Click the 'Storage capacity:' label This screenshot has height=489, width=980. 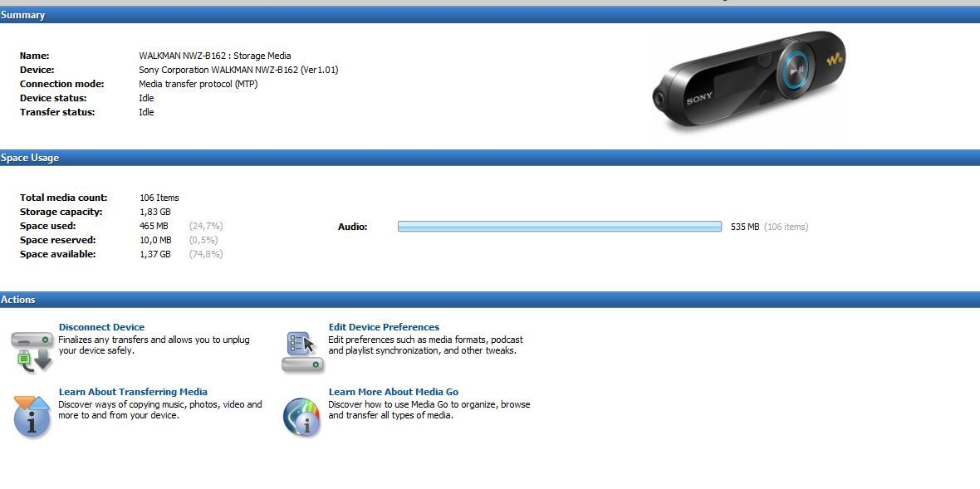coord(61,212)
